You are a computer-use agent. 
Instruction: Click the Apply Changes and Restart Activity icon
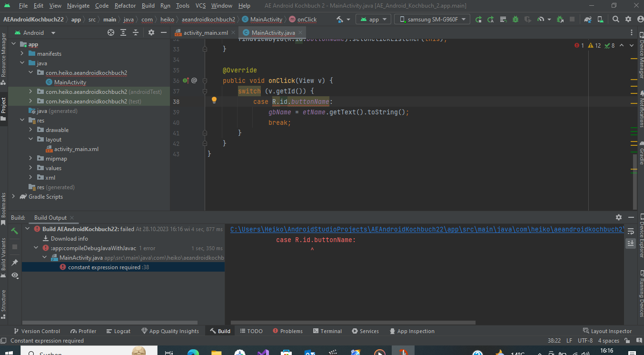[x=491, y=20]
